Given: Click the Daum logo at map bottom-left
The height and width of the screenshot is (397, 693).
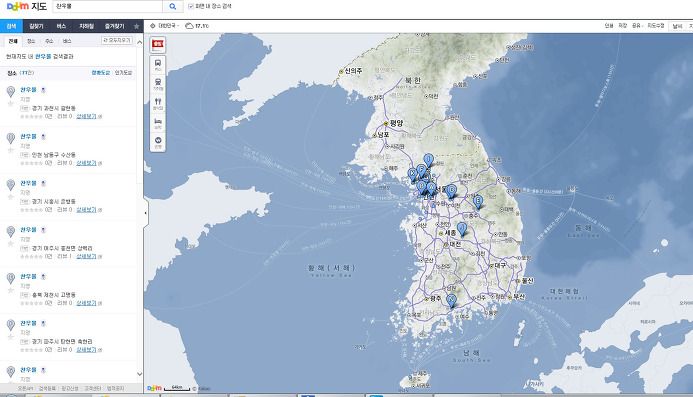Looking at the screenshot, I should 154,388.
